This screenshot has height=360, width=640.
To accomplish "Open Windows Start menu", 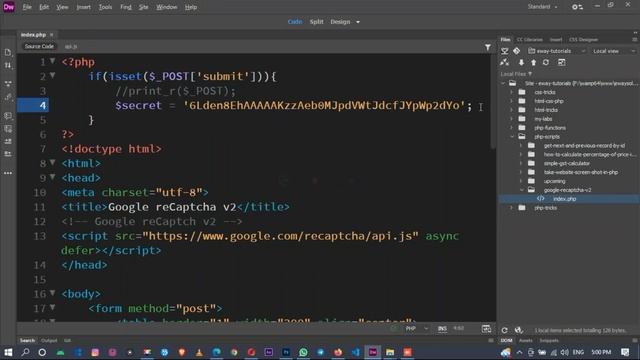I will tap(8, 352).
